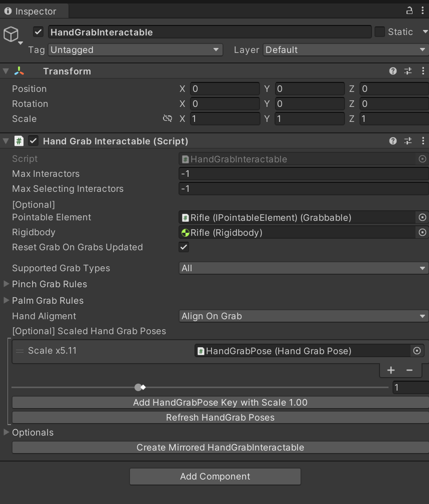Viewport: 429px width, 504px height.
Task: Enable the Static checkbox
Action: 380,32
